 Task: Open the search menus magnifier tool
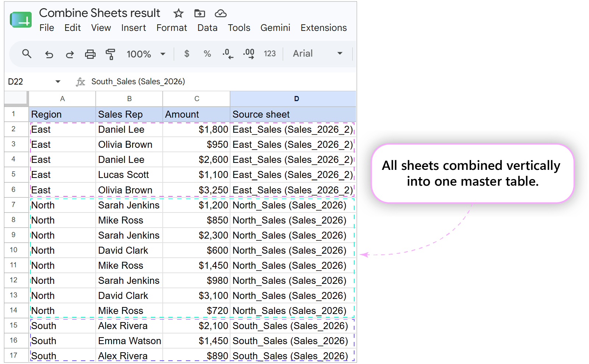(x=27, y=54)
